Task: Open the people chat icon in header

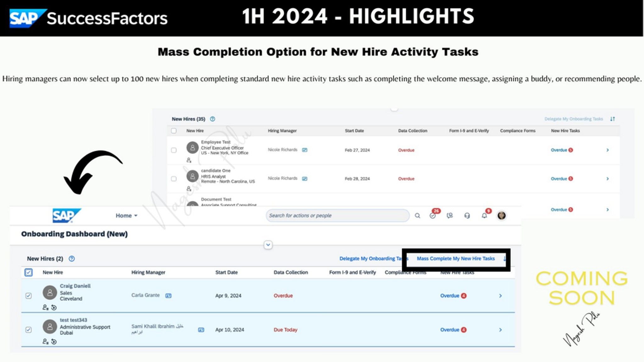Action: [x=450, y=216]
